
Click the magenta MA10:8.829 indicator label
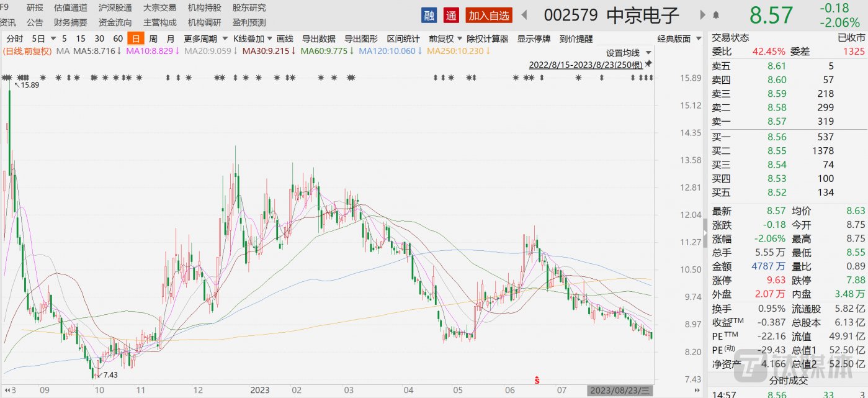pyautogui.click(x=153, y=50)
